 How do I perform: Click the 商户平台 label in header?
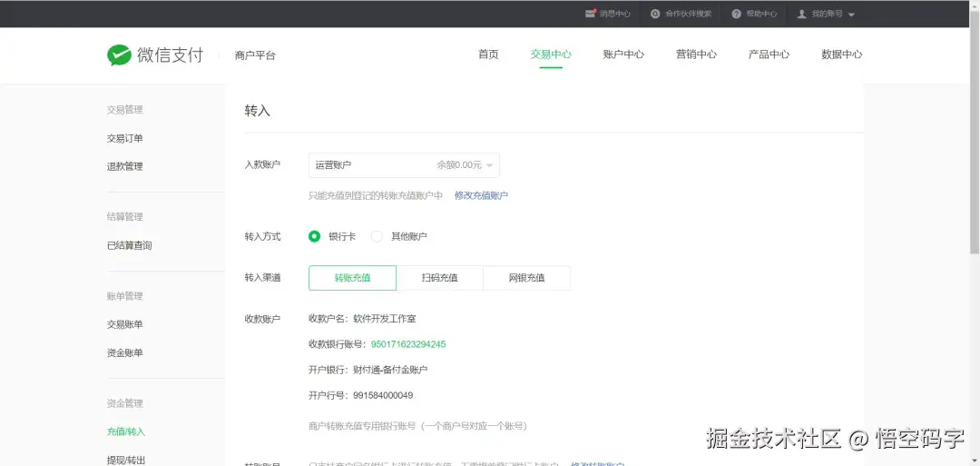[255, 55]
